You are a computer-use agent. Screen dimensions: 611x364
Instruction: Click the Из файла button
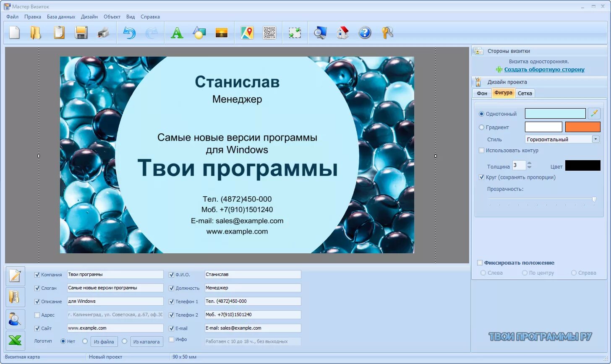click(104, 341)
